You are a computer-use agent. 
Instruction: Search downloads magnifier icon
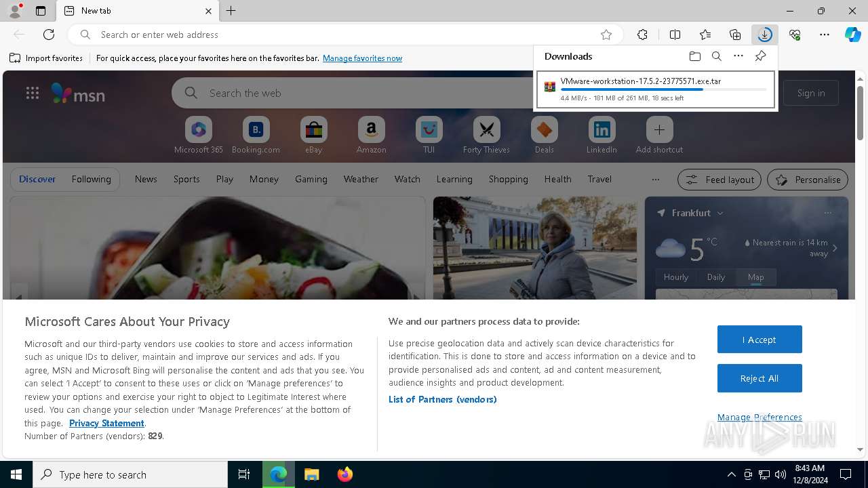pyautogui.click(x=716, y=56)
